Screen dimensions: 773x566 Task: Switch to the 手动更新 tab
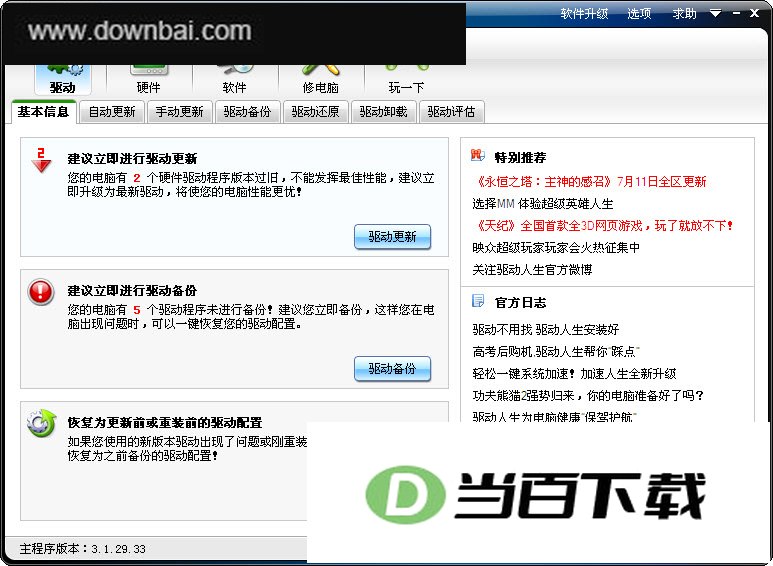point(179,112)
